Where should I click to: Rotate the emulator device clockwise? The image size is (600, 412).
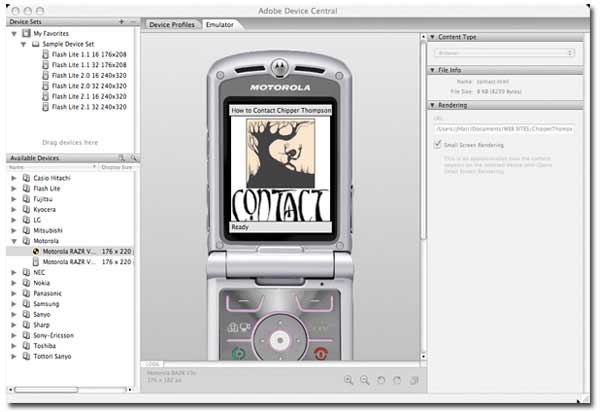[397, 380]
